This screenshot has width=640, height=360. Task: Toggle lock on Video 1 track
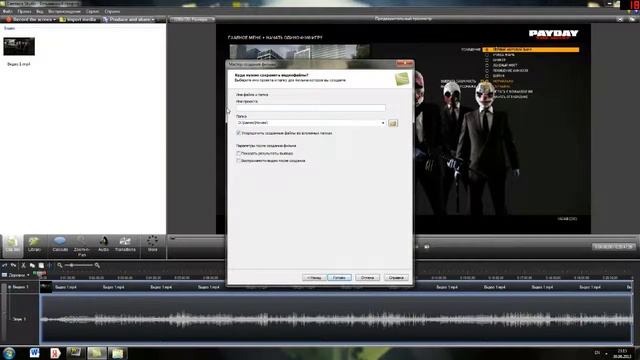pos(9,287)
